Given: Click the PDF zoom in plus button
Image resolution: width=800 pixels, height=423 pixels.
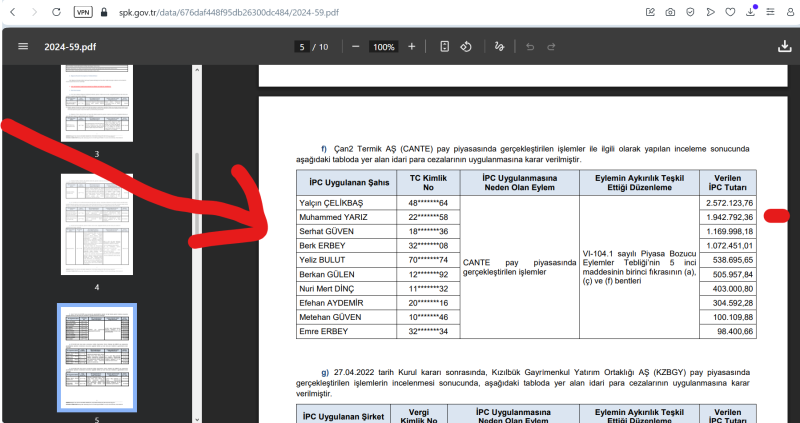Looking at the screenshot, I should 412,47.
